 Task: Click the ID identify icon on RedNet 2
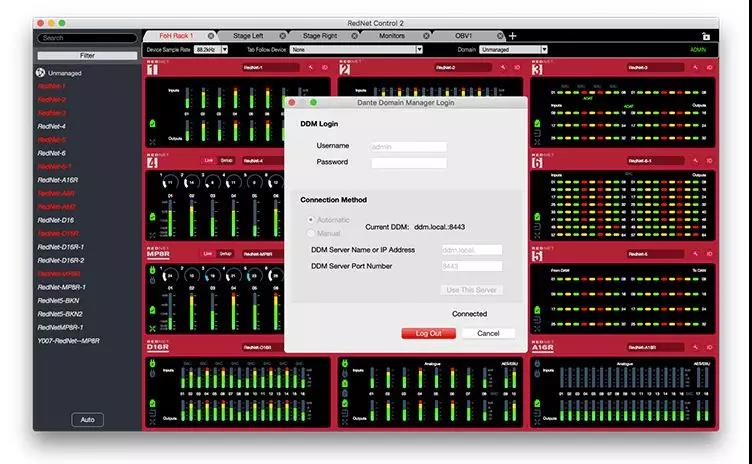517,68
